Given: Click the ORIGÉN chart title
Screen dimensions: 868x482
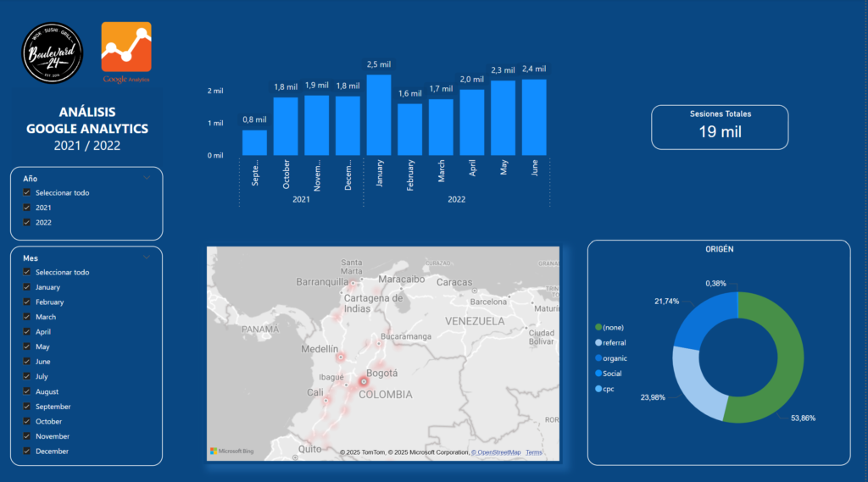Looking at the screenshot, I should pyautogui.click(x=719, y=249).
